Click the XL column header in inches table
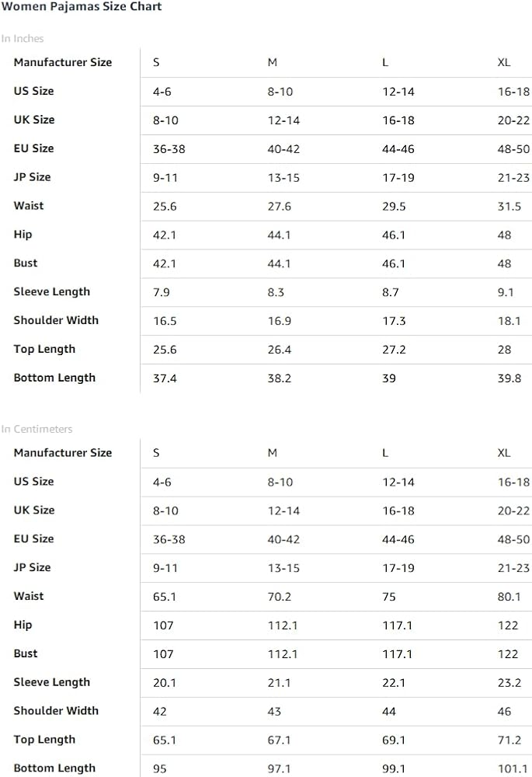The height and width of the screenshot is (777, 532). pyautogui.click(x=504, y=62)
